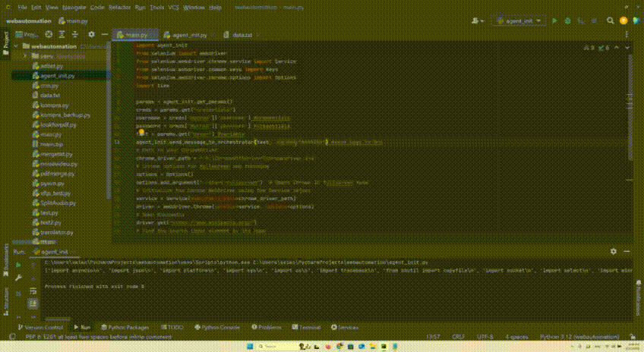644x352 pixels.
Task: Go to next highlighted error arrow
Action: (x=627, y=48)
